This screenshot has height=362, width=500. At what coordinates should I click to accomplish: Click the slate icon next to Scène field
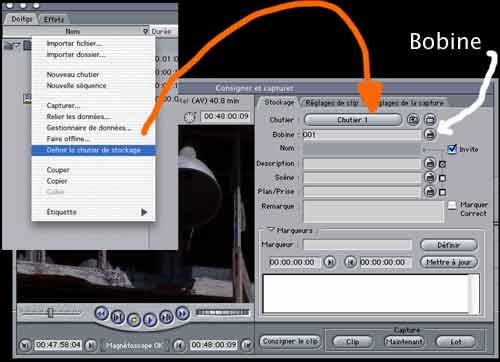[x=430, y=177]
